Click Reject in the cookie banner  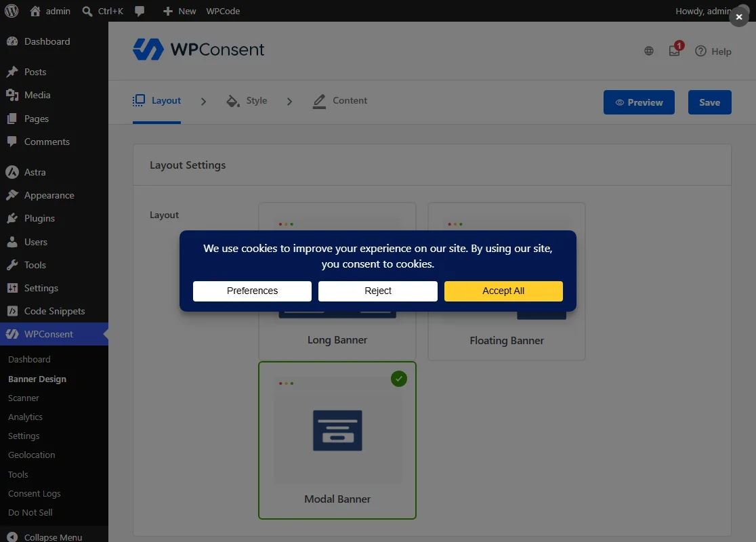[378, 291]
